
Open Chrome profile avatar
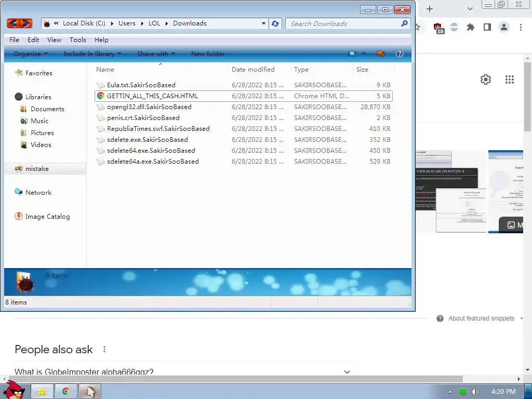click(504, 27)
